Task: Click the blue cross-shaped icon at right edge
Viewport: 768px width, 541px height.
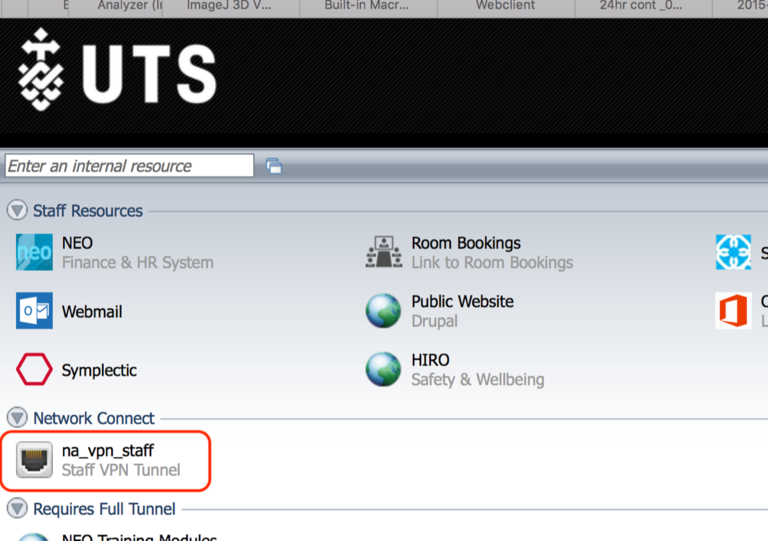Action: (x=734, y=253)
